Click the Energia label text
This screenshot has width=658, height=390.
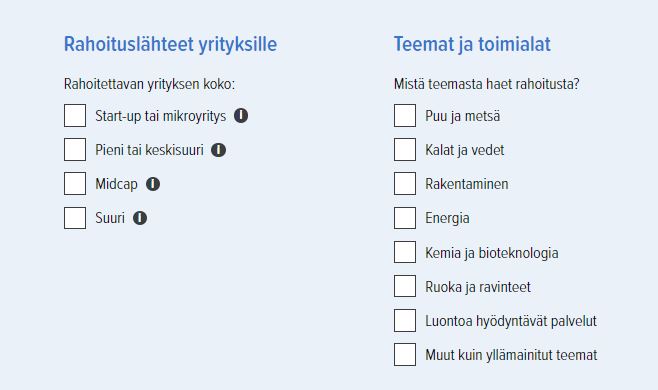tap(447, 219)
